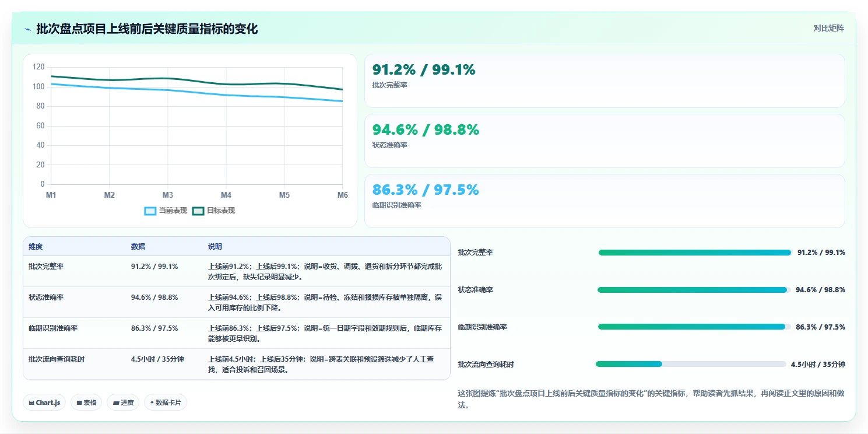Open the 94.6% / 98.8% 状态准确率 card
This screenshot has width=868, height=434.
click(605, 141)
